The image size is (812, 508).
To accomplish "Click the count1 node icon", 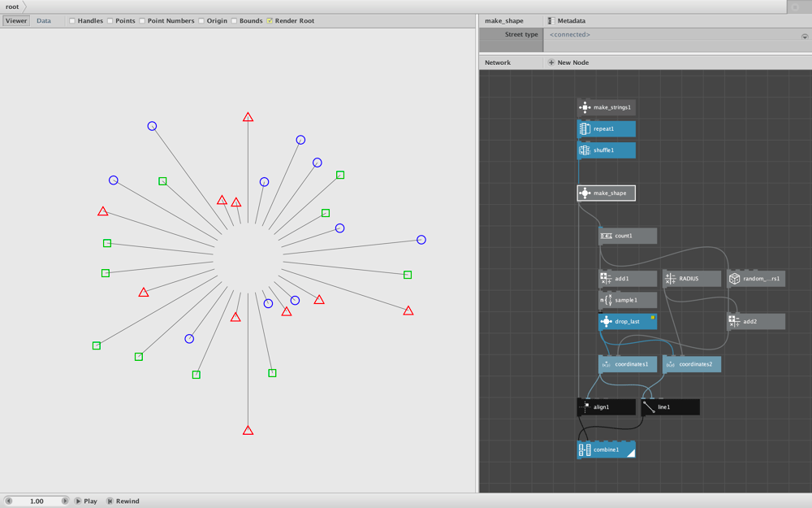I will click(606, 236).
